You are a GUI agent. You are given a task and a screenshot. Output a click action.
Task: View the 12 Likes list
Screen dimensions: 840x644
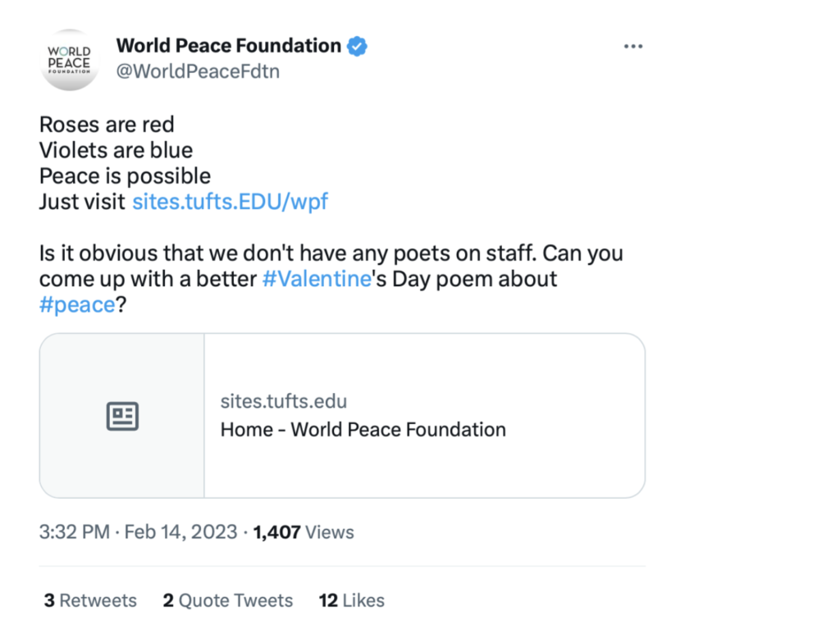coord(352,600)
